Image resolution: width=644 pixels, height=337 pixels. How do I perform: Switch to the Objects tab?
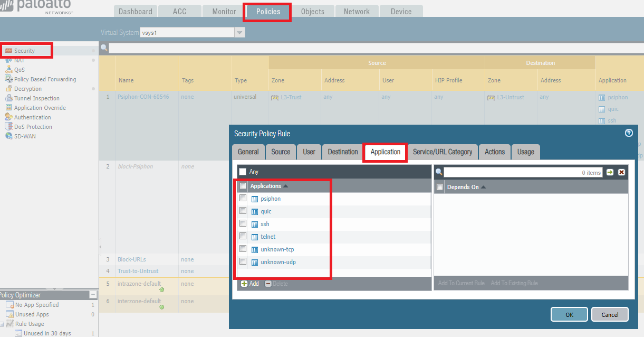point(313,11)
